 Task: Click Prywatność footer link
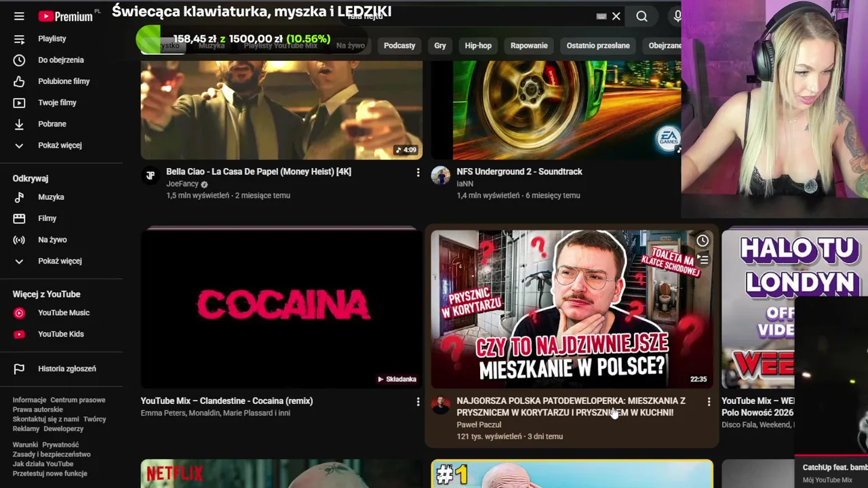60,445
